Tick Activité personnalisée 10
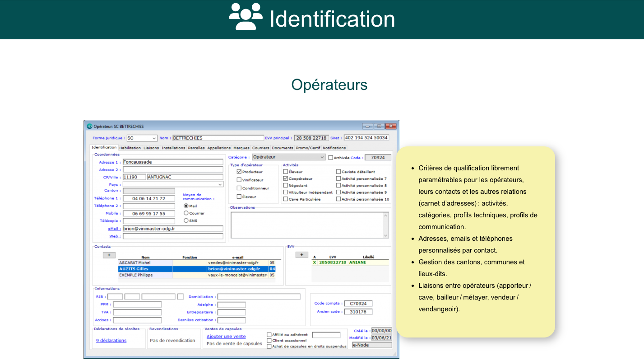 pyautogui.click(x=338, y=199)
